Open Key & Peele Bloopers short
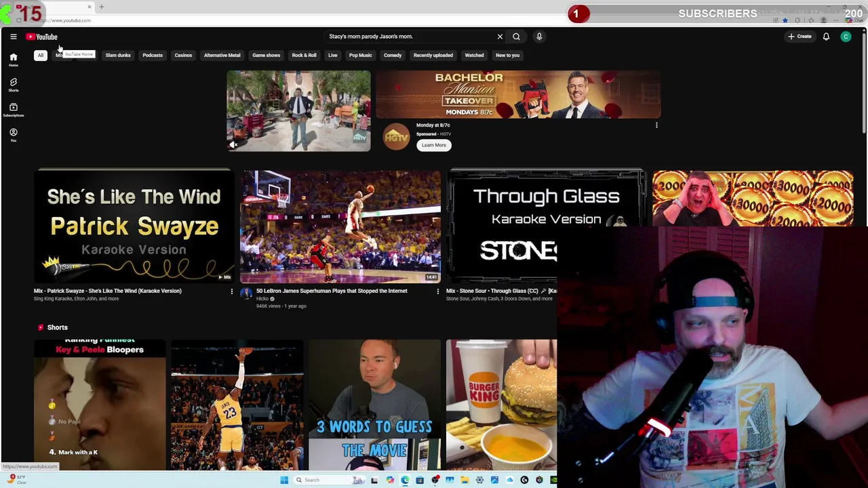 pos(100,405)
